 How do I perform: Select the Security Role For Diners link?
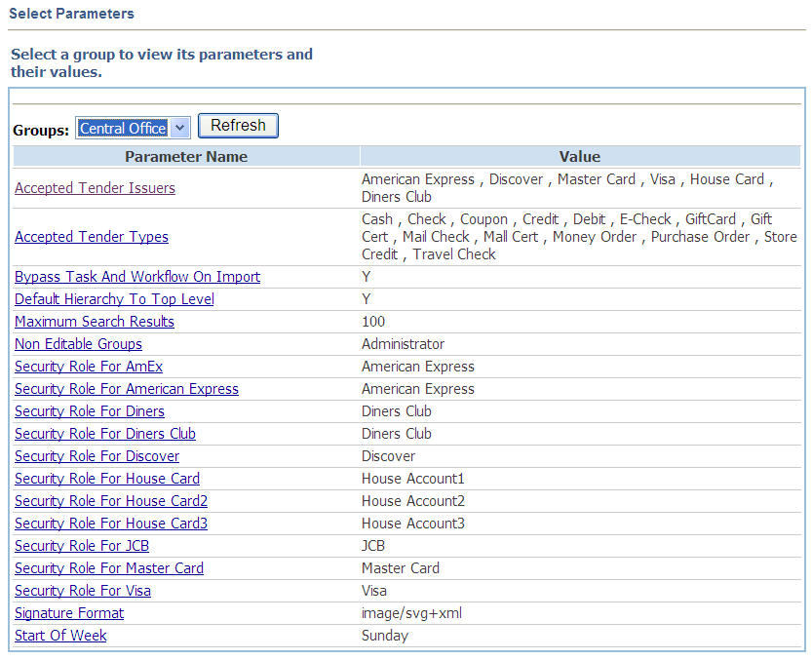click(x=90, y=411)
